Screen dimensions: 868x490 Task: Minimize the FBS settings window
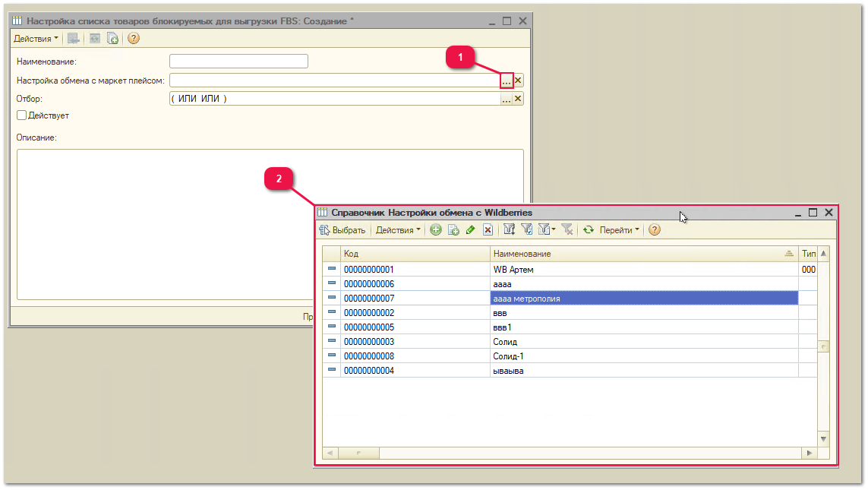click(491, 21)
